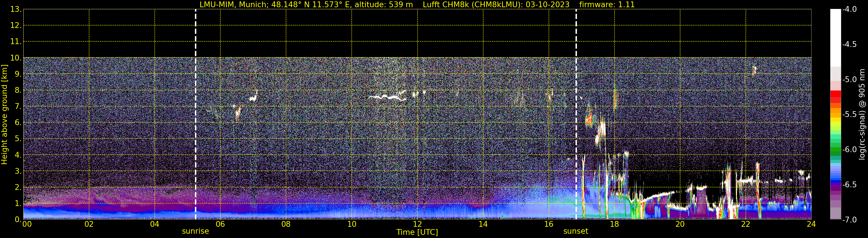Click the 8. height axis tick label
Image resolution: width=868 pixels, height=238 pixels.
click(x=18, y=90)
